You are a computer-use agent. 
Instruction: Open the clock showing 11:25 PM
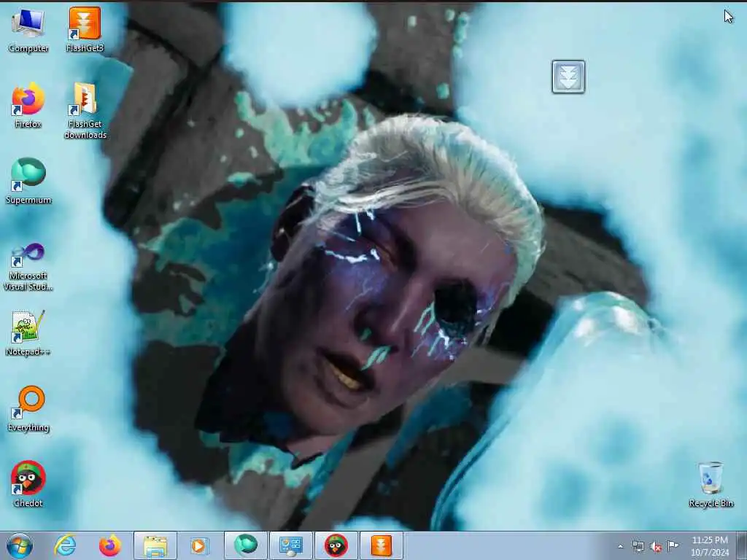pos(710,546)
